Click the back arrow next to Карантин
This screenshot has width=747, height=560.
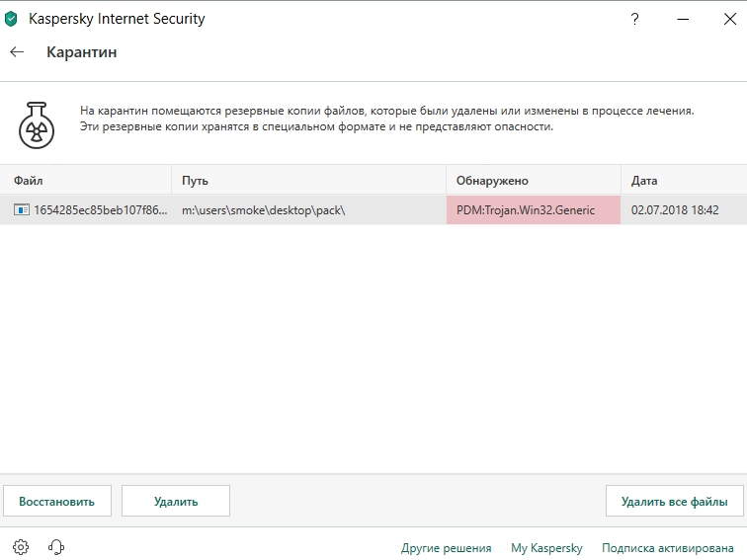(17, 52)
